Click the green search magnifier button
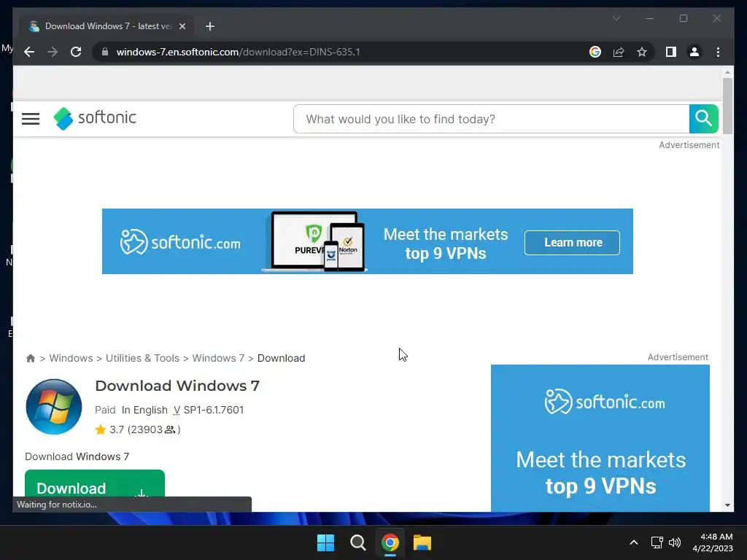 click(x=703, y=119)
